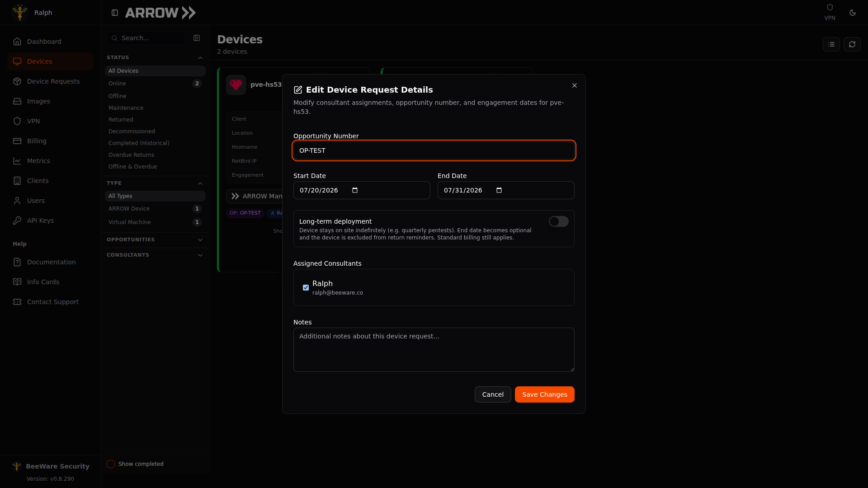
Task: Select Devices in the sidebar
Action: coord(50,61)
